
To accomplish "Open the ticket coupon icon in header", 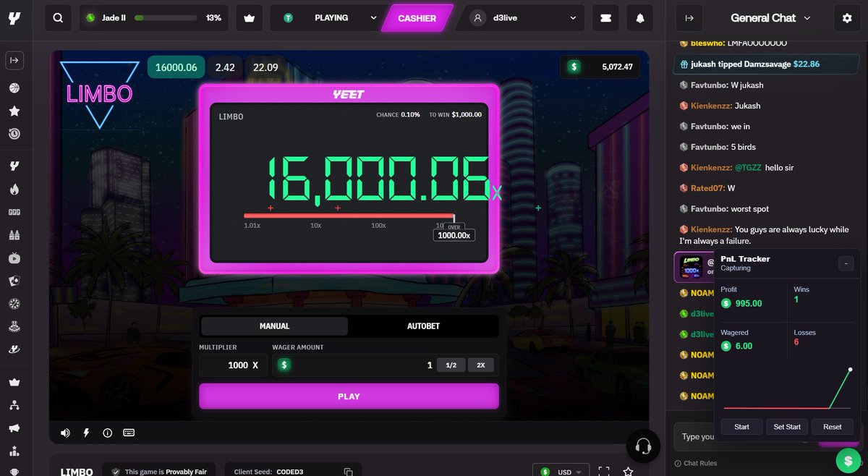I will 605,18.
